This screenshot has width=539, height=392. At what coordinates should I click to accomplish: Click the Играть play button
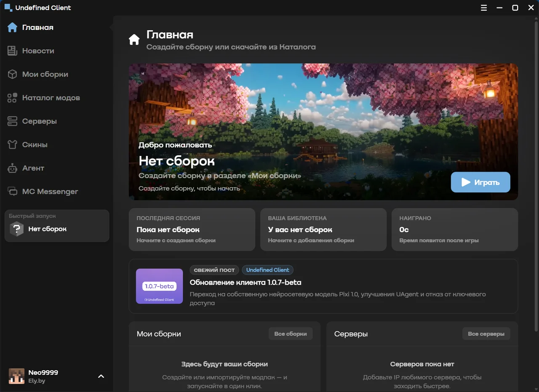(480, 182)
